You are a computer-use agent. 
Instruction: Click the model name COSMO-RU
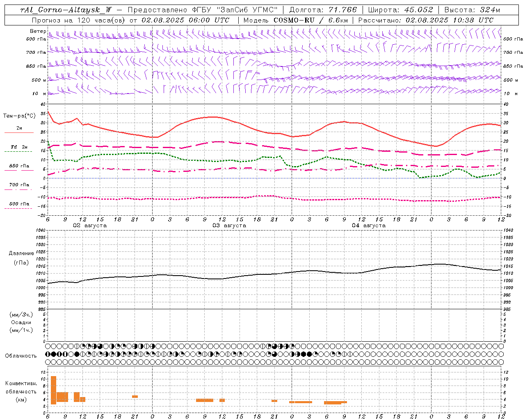294,20
